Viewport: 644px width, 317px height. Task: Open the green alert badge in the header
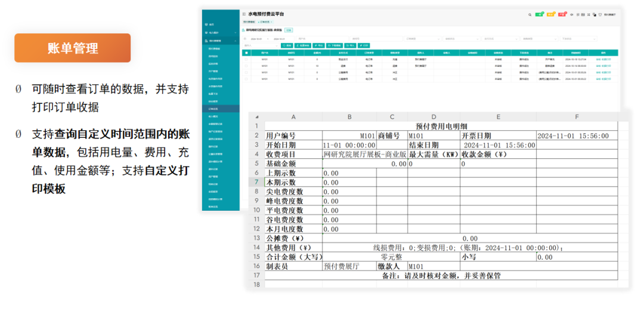[538, 14]
